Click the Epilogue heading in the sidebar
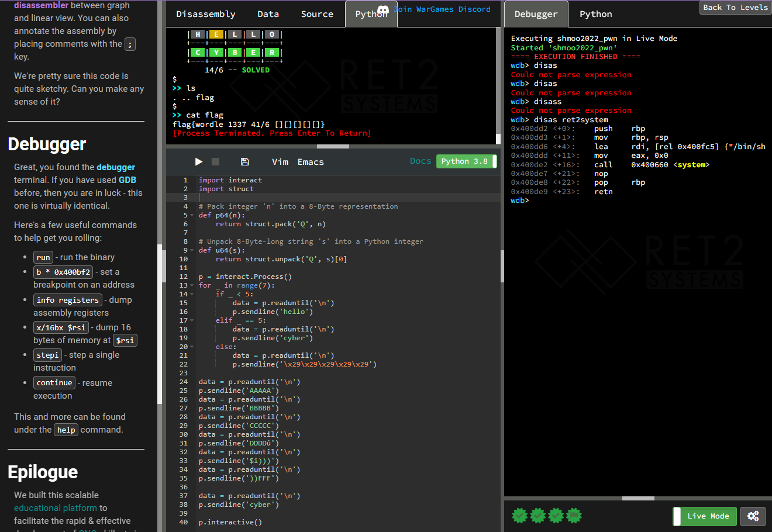This screenshot has height=532, width=772. 43,472
